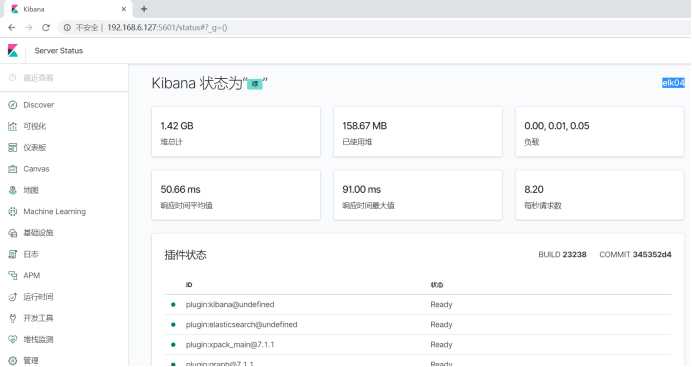Click the ID column header

point(189,285)
